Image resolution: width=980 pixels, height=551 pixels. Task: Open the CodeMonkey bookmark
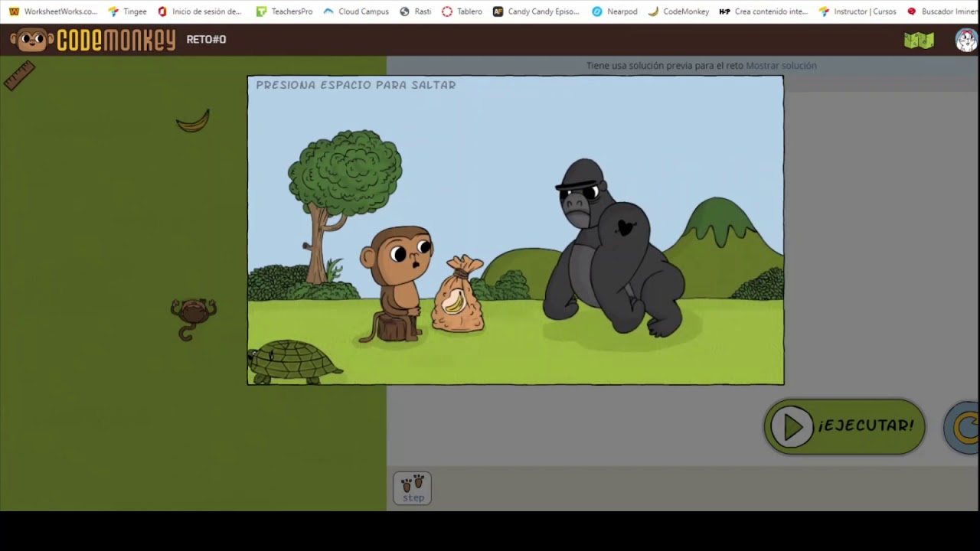point(678,11)
